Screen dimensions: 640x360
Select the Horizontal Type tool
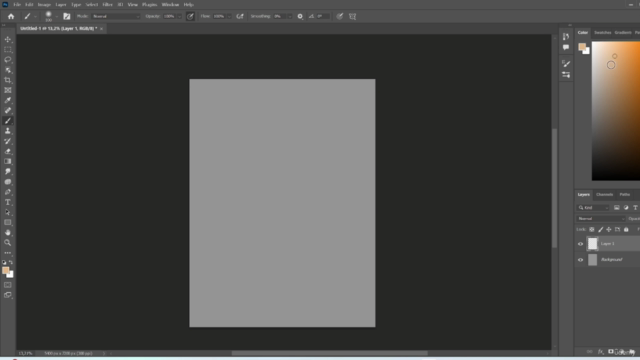8,202
